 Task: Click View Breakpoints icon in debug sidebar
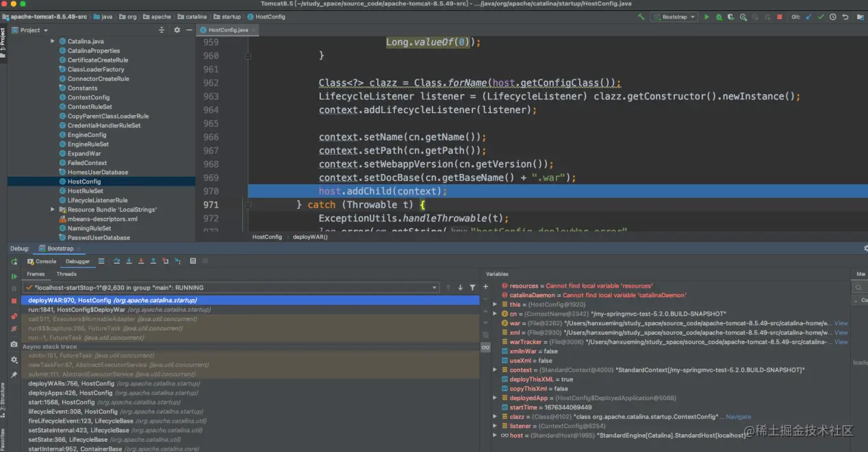(14, 316)
